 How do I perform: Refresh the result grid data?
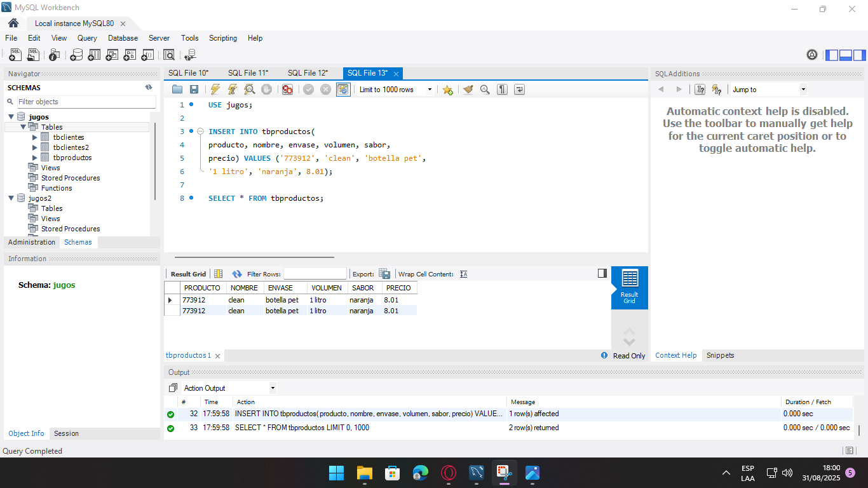237,274
